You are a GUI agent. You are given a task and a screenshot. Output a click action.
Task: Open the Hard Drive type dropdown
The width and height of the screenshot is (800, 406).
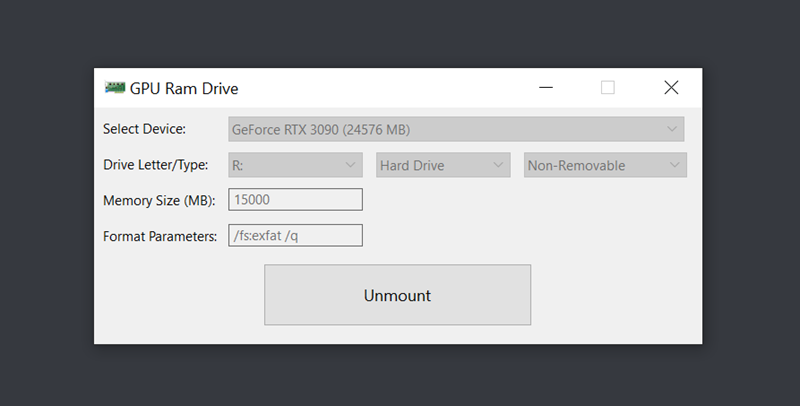[433, 165]
